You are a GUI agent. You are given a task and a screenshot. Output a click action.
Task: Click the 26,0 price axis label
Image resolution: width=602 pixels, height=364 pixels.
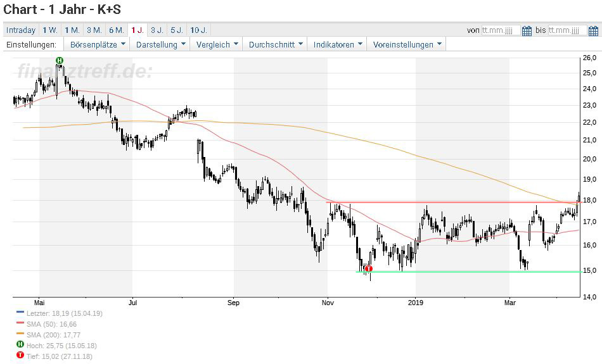590,58
